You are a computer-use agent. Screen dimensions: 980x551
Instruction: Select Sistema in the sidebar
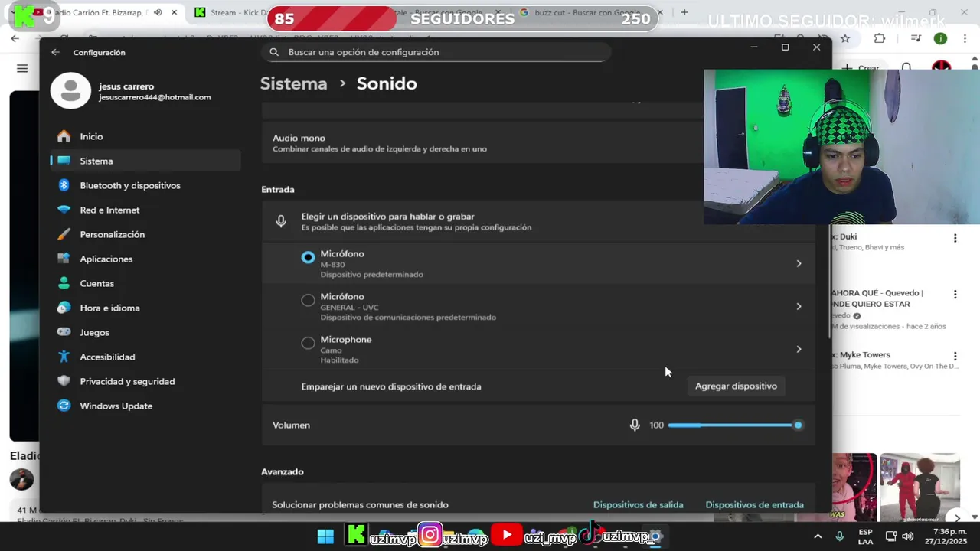click(145, 161)
